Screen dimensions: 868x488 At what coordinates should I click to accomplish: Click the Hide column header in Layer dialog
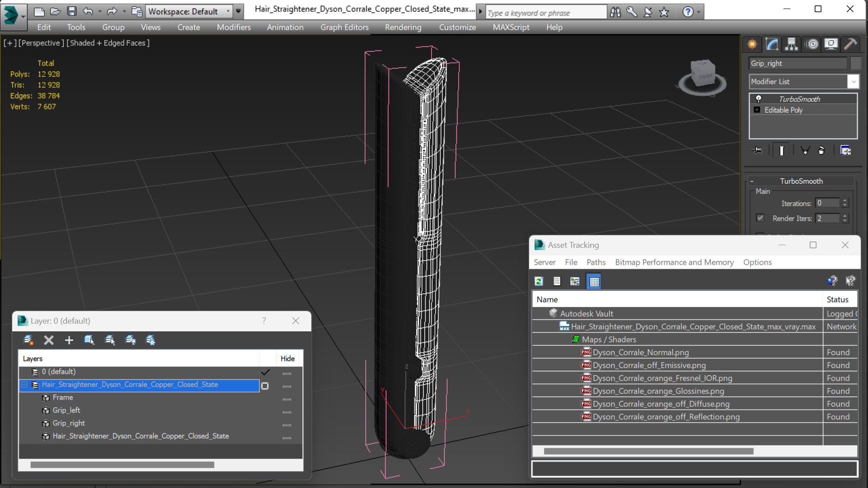click(x=287, y=358)
